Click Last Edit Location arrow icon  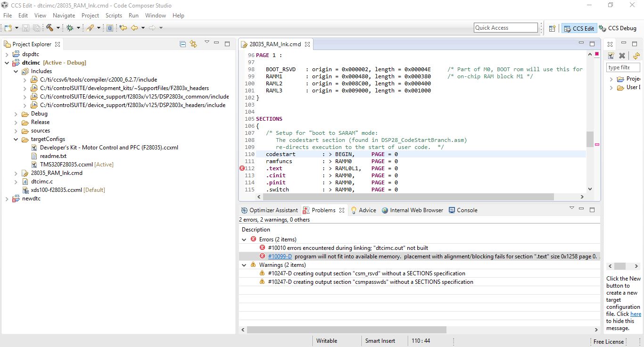[x=123, y=28]
